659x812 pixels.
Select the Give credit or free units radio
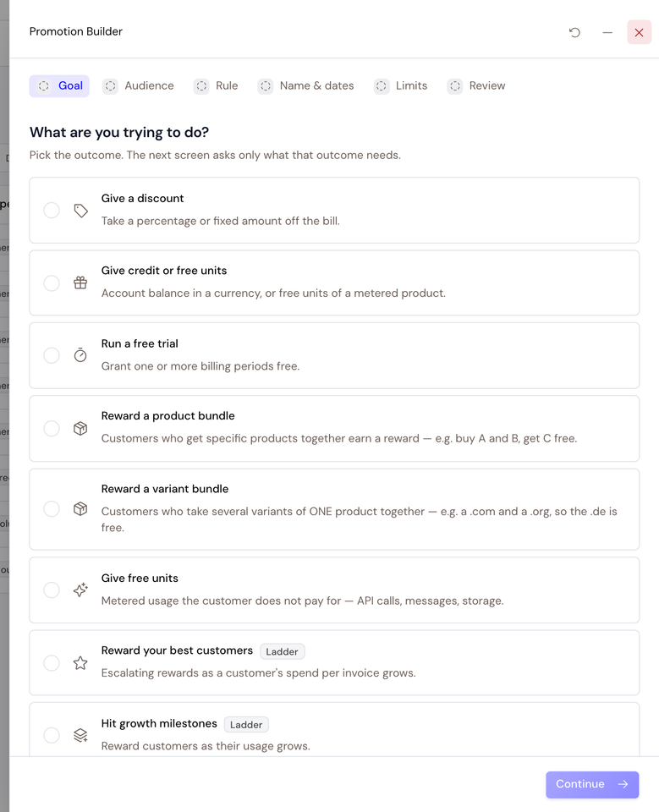(52, 283)
